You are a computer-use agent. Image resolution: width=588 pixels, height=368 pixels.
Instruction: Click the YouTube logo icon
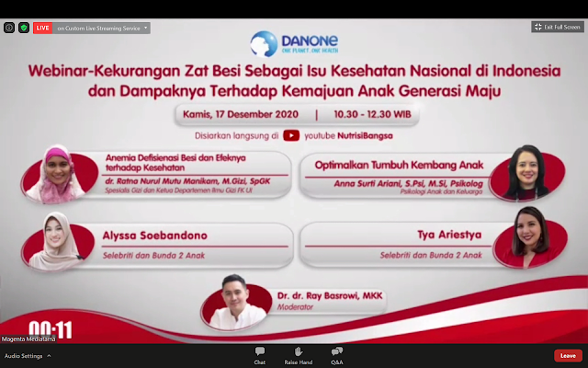(x=291, y=135)
